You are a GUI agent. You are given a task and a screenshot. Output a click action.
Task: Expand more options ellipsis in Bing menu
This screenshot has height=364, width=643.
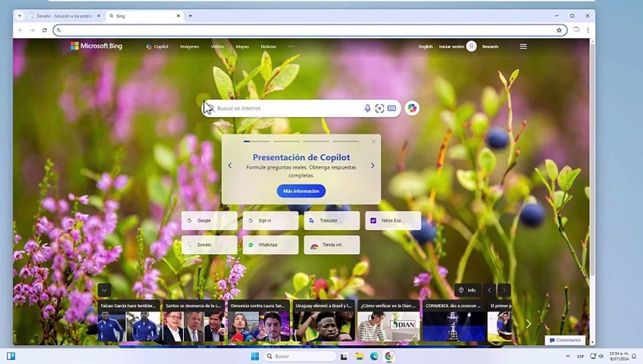[291, 46]
